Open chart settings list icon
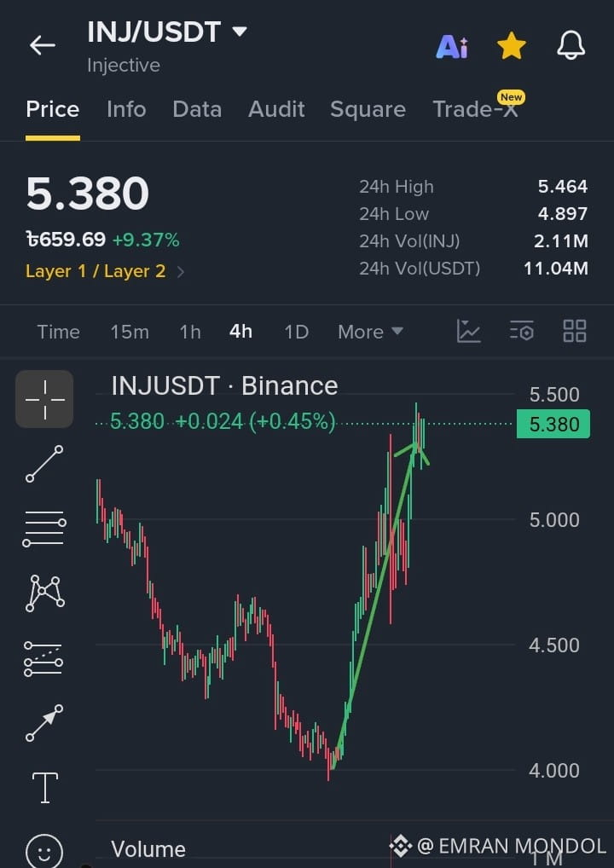The width and height of the screenshot is (614, 868). 522,331
